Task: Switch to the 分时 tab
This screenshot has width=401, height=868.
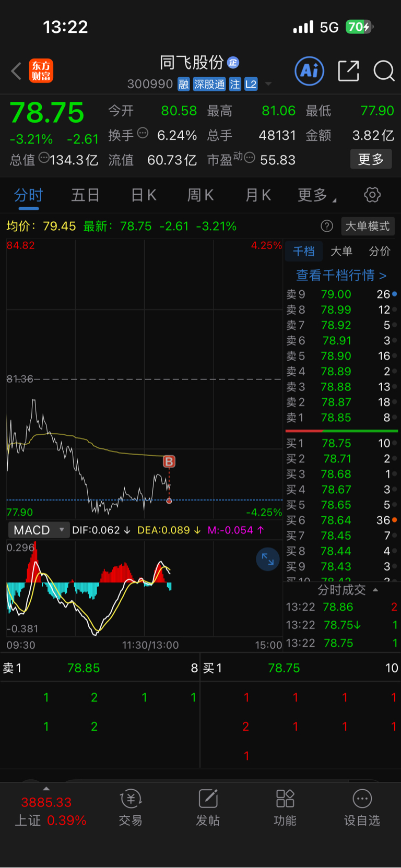Action: tap(28, 195)
